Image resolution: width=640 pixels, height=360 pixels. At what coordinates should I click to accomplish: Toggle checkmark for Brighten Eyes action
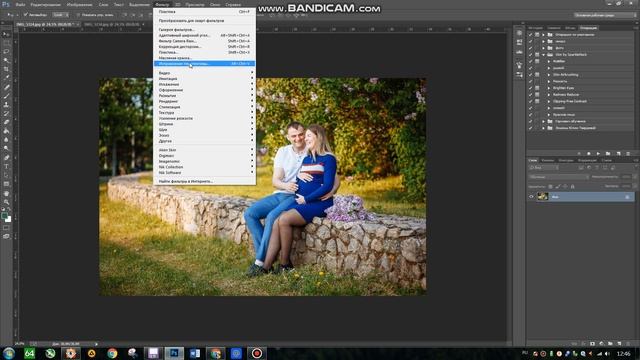[530, 88]
